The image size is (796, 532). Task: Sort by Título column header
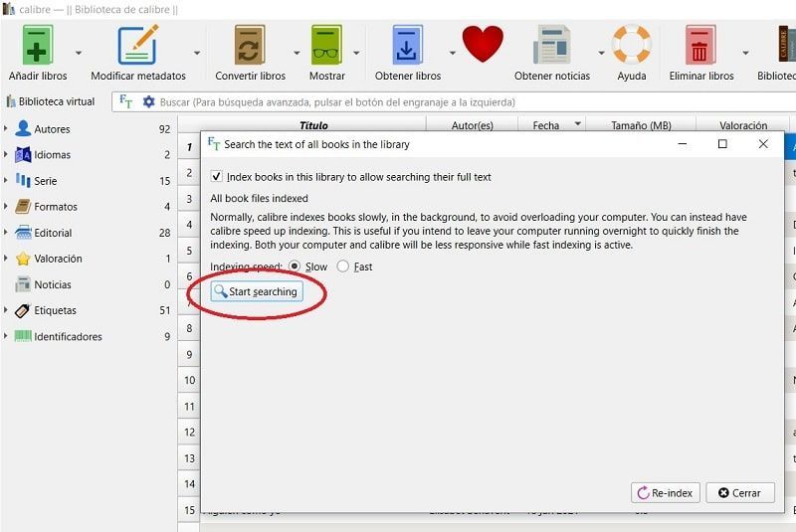(x=313, y=125)
